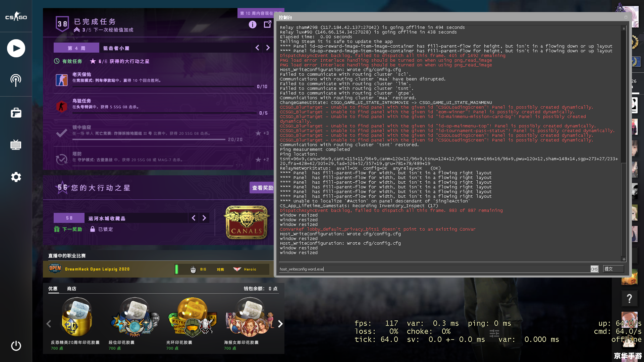Click the 鸟狙任务 mission progress bar
Viewport: 644px width, 362px height.
164,113
